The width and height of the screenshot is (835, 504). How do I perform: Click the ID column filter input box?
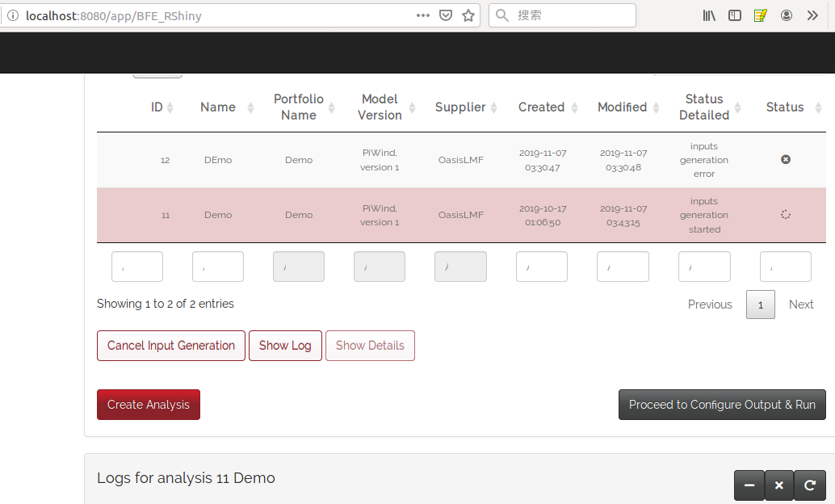pyautogui.click(x=136, y=266)
